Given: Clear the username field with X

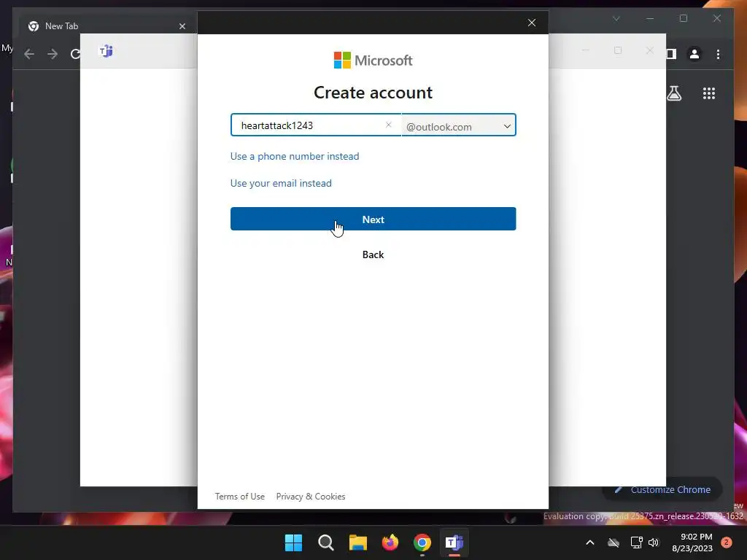Looking at the screenshot, I should pyautogui.click(x=388, y=125).
